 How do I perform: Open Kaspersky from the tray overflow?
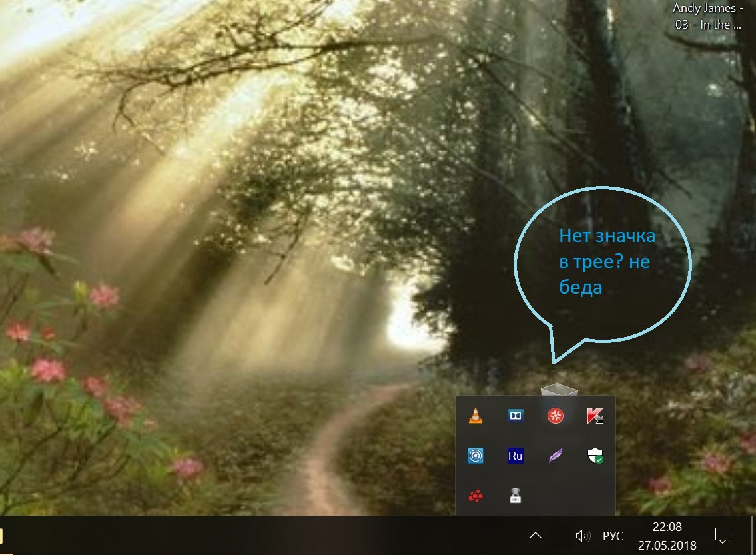click(x=593, y=416)
